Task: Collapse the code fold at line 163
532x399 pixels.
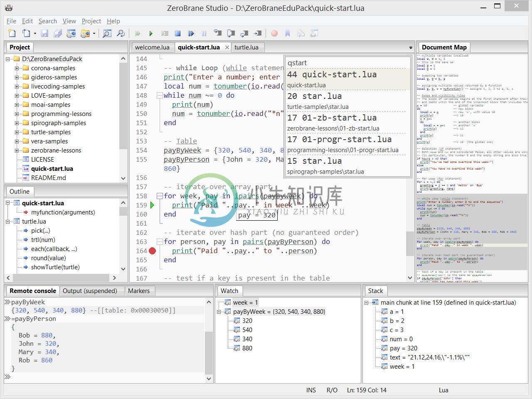Action: (x=159, y=241)
